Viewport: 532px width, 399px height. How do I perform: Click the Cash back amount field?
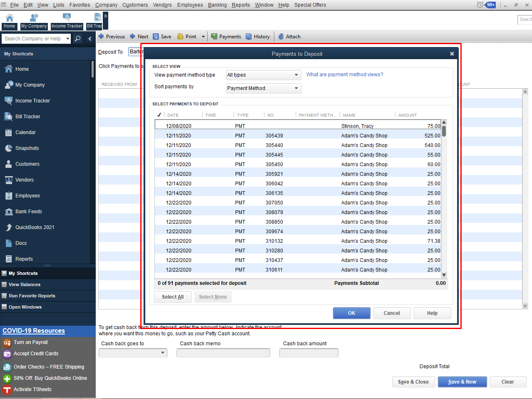pyautogui.click(x=309, y=353)
